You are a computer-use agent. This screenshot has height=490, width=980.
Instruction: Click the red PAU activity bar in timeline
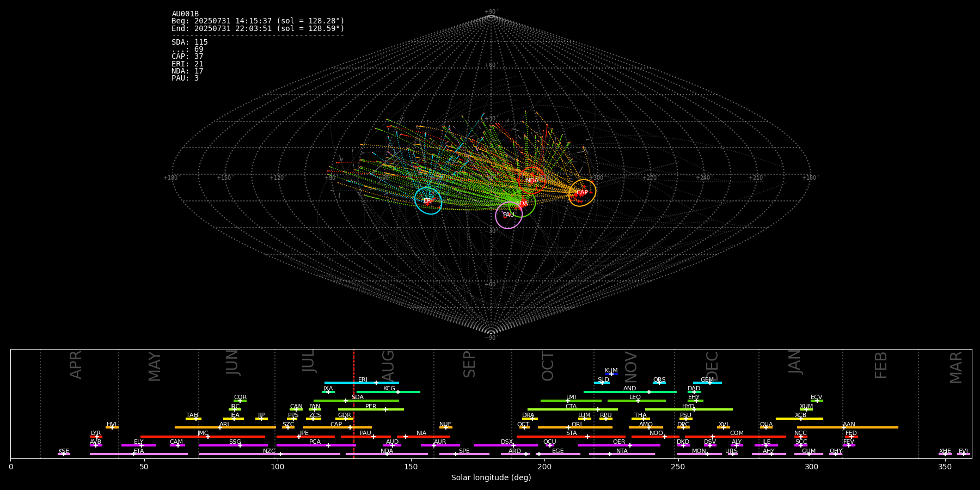click(366, 437)
